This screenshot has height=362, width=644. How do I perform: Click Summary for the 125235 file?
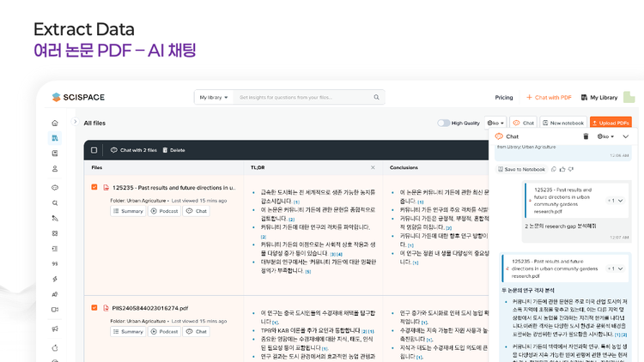[x=128, y=211]
